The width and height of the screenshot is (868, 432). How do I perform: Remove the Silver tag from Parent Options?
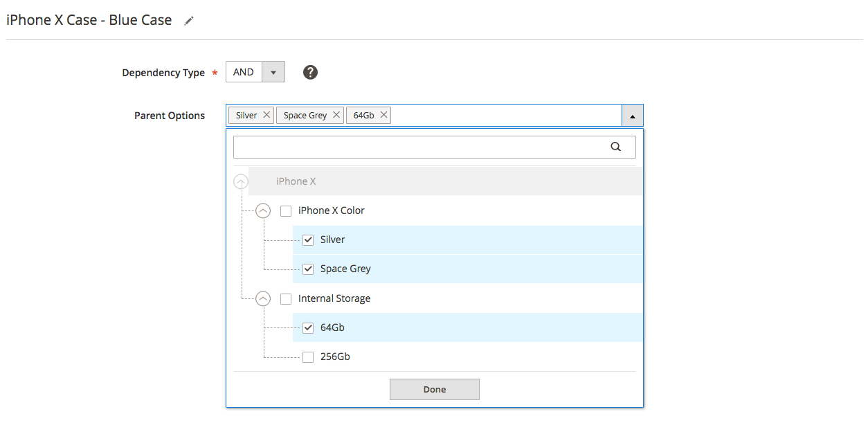click(266, 115)
